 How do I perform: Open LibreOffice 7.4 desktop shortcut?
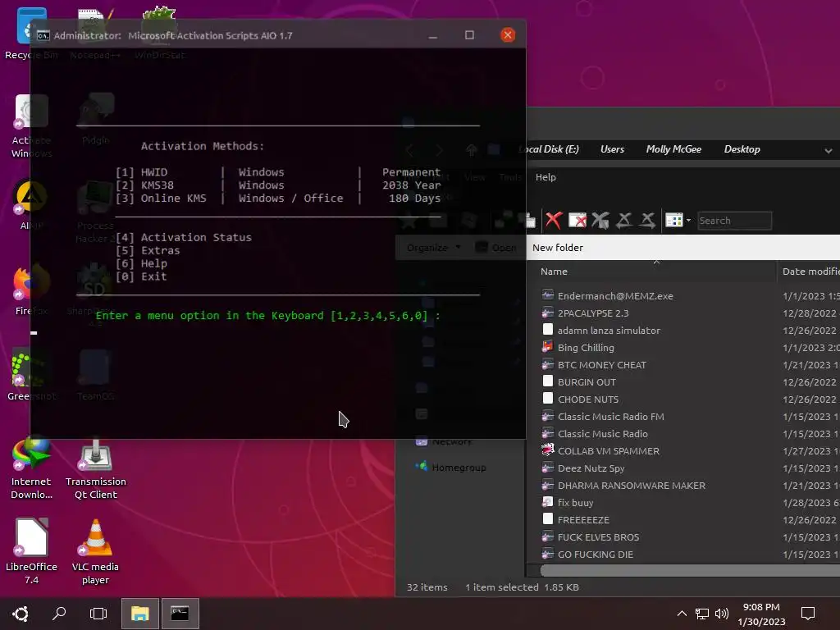pyautogui.click(x=32, y=551)
